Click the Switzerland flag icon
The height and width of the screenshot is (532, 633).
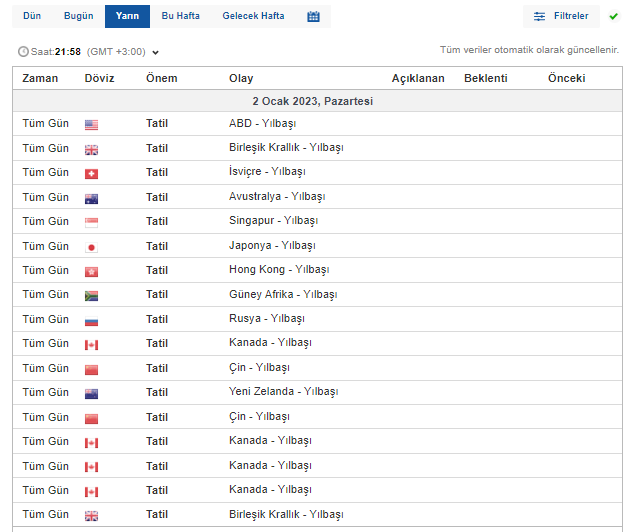click(x=91, y=173)
